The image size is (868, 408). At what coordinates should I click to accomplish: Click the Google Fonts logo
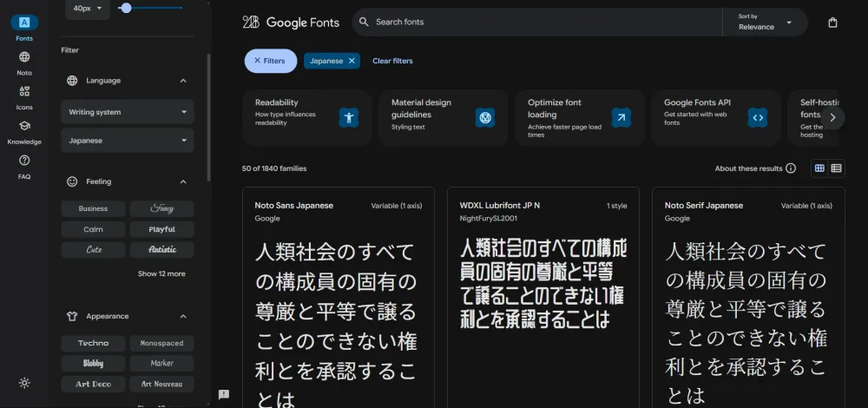coord(291,23)
